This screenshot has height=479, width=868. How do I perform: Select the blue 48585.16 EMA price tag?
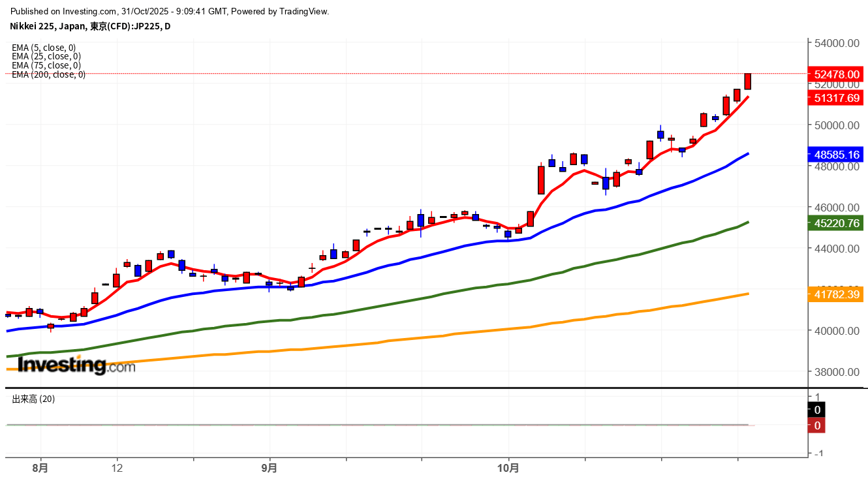point(836,155)
